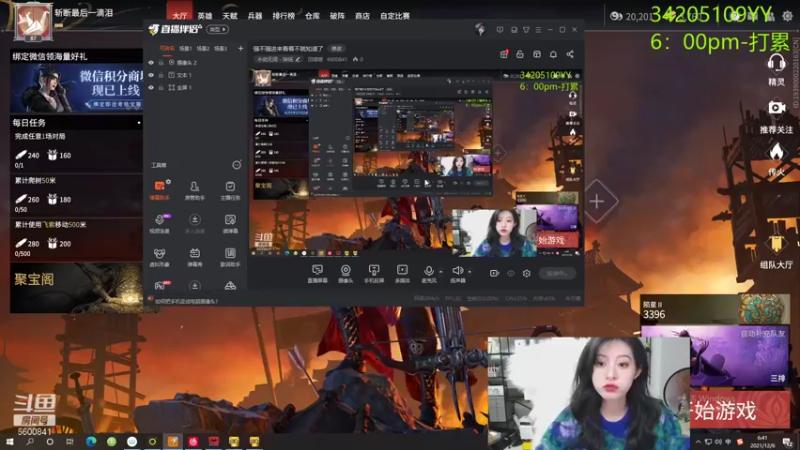Open the 微信积分商城 promo banner

point(76,87)
